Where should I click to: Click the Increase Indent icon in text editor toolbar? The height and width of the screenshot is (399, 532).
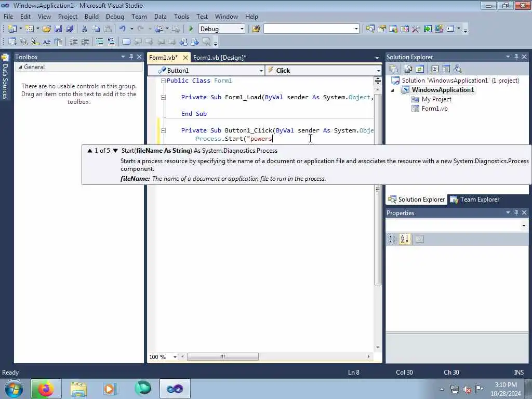85,42
